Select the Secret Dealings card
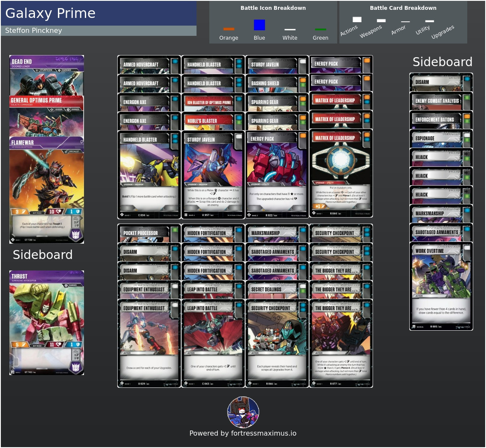Screen dimensions: 486x448 (x=277, y=289)
